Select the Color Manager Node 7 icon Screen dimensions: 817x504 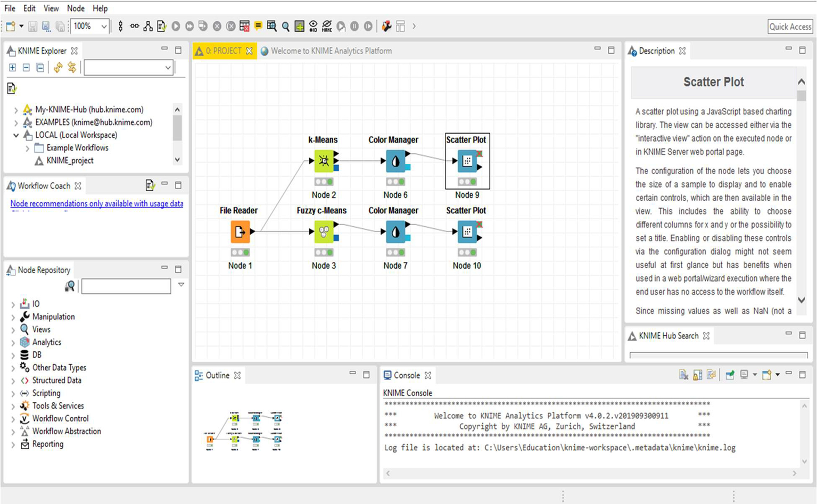point(395,232)
